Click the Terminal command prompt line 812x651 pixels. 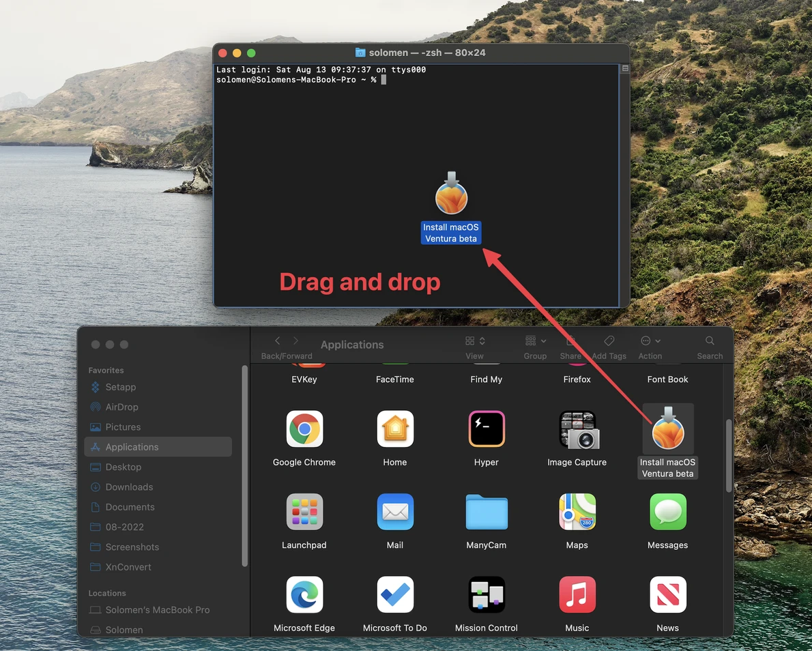point(301,80)
